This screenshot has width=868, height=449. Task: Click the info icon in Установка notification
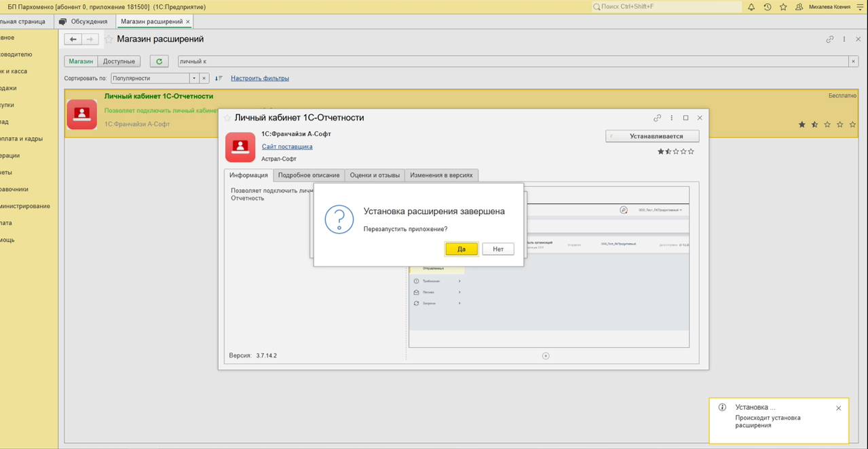click(x=722, y=408)
